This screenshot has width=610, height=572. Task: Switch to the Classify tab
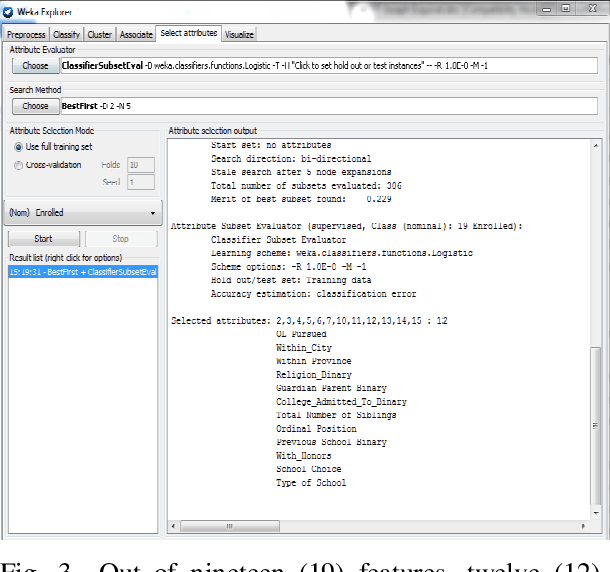66,34
